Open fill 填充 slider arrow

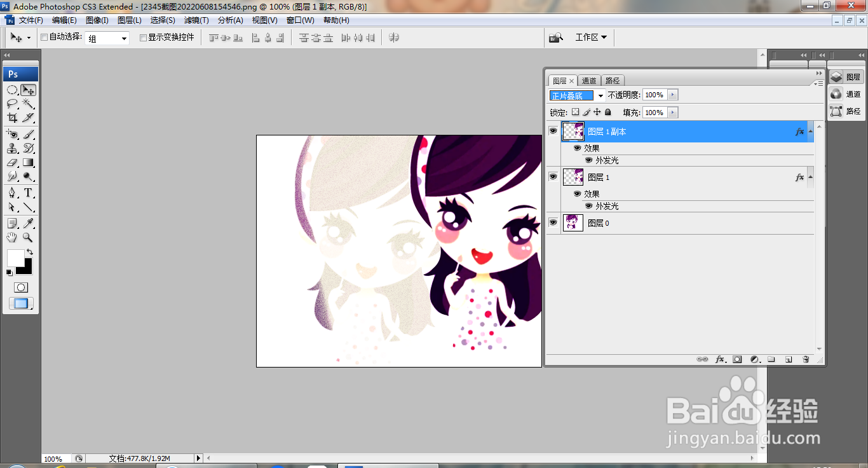pyautogui.click(x=673, y=113)
